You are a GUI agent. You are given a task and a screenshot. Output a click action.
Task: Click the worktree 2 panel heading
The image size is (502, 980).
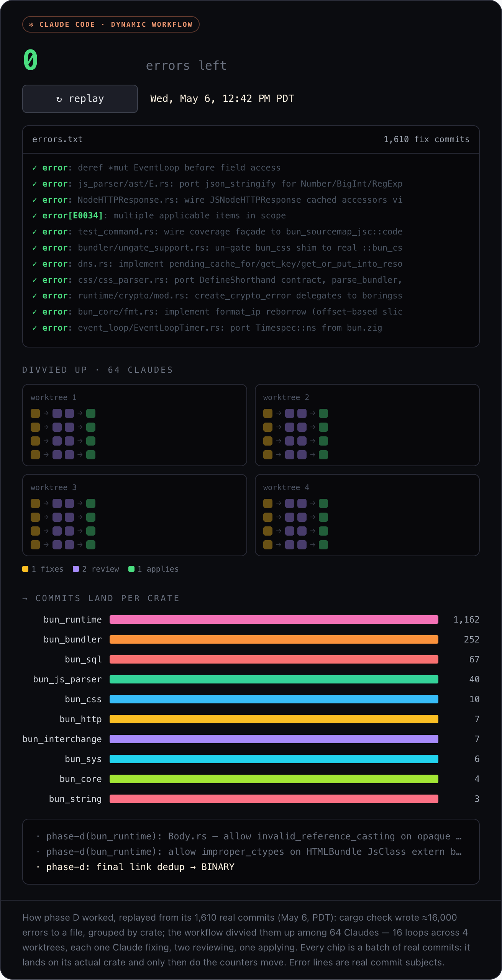coord(286,397)
